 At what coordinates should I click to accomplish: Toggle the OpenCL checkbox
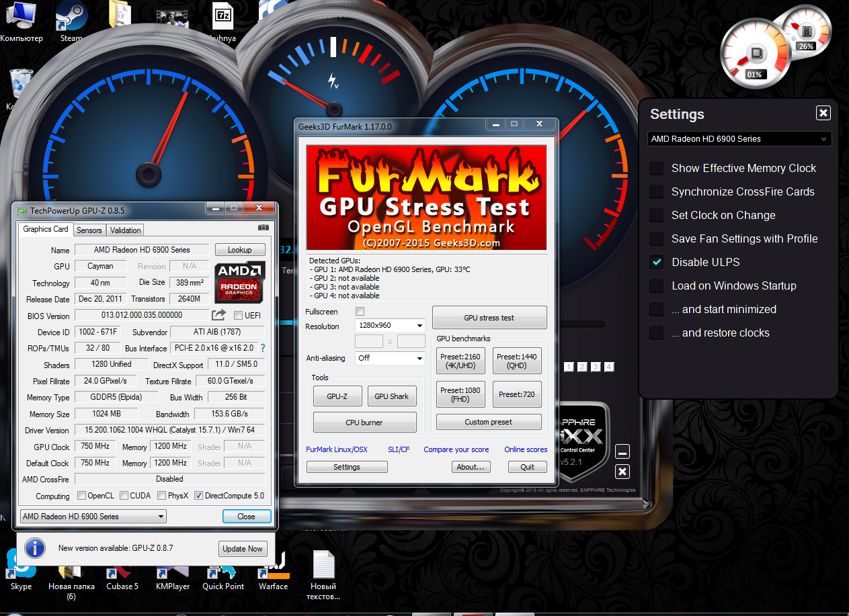[x=81, y=496]
